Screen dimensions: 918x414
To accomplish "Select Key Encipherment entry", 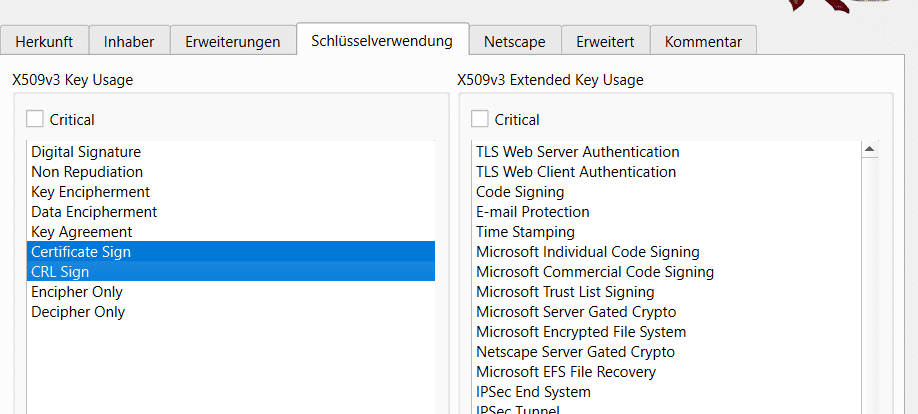I will [231, 191].
